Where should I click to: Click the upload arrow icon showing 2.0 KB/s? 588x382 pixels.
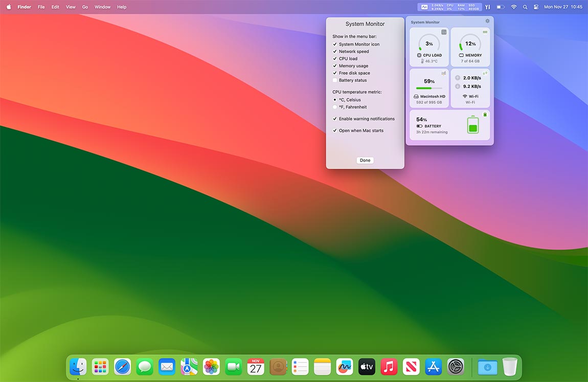tap(458, 78)
